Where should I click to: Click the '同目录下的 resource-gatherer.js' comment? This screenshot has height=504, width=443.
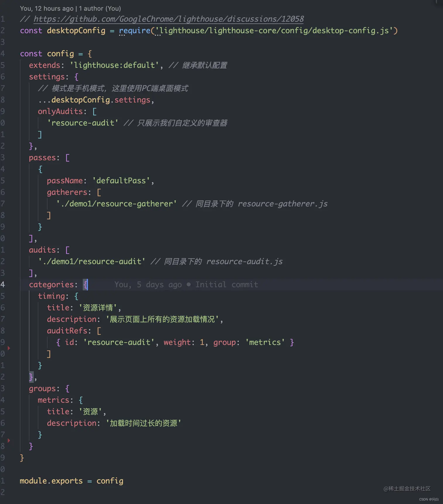tap(255, 204)
